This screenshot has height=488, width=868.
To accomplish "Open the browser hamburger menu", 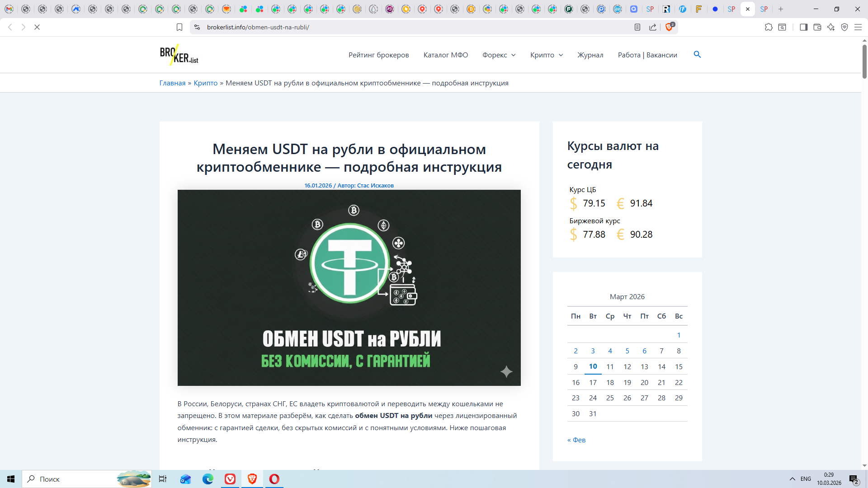I will point(858,27).
